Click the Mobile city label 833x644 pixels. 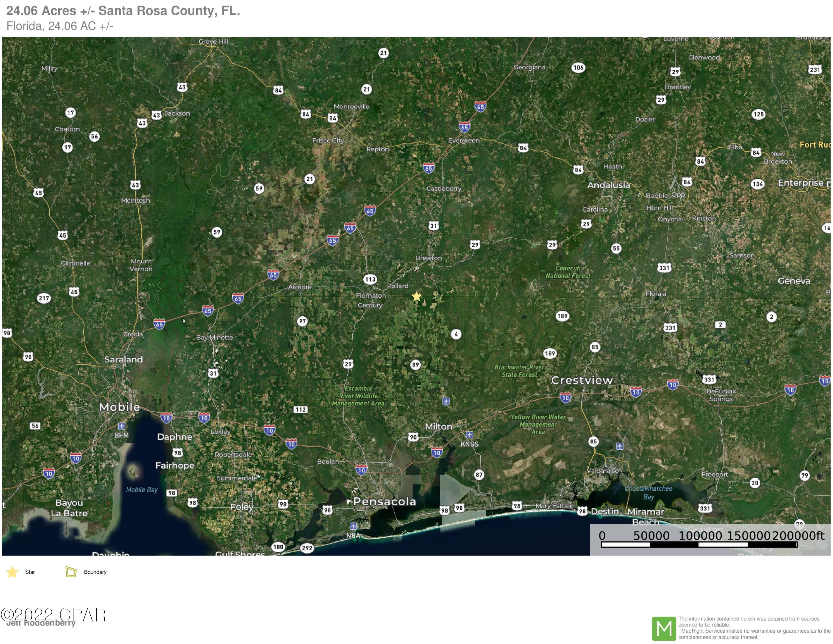click(119, 407)
